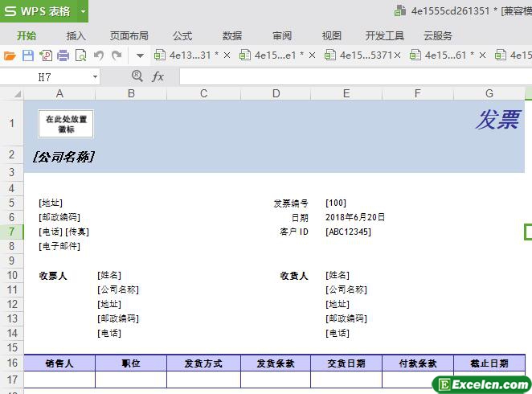
Task: Click the 收货人 label cell
Action: coord(294,276)
